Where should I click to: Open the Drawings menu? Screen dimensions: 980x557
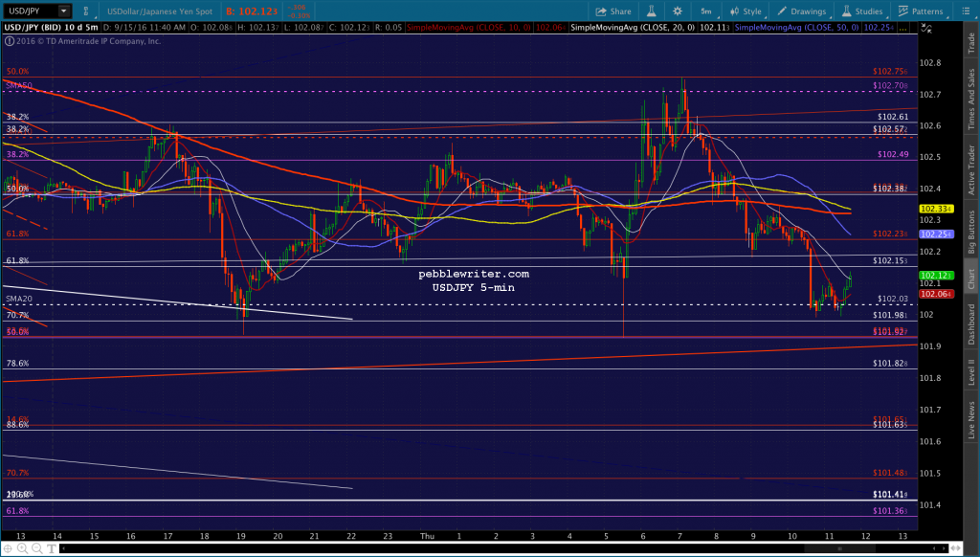tap(802, 11)
